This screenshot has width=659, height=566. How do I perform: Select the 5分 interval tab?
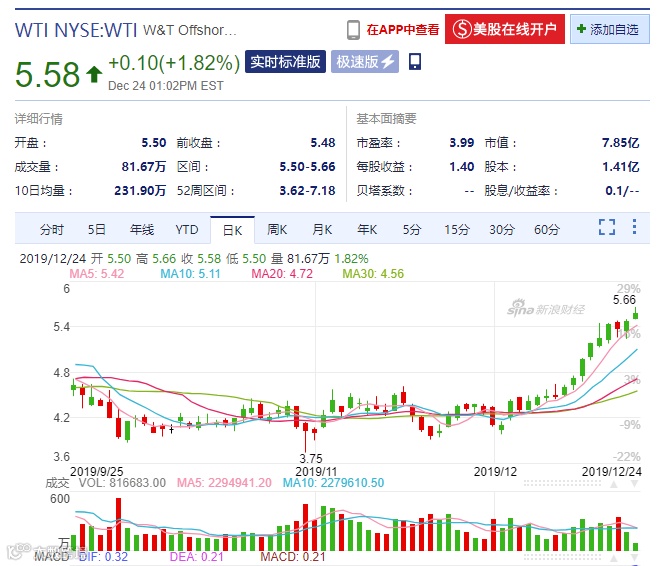[x=412, y=229]
